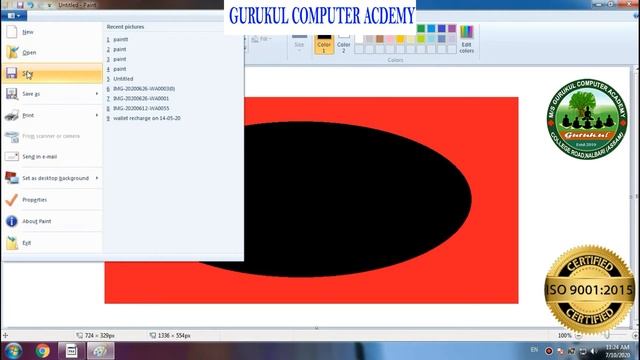Choose Open from the file menu
The width and height of the screenshot is (640, 360).
point(52,53)
